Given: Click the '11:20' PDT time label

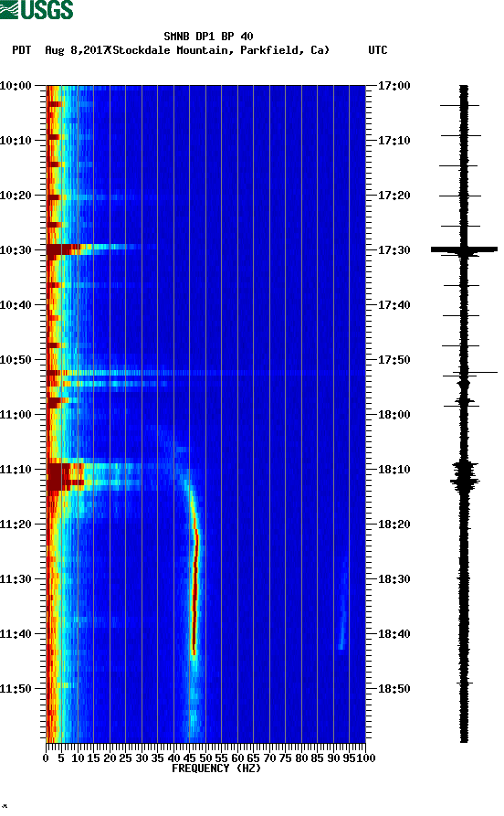Looking at the screenshot, I should (16, 525).
